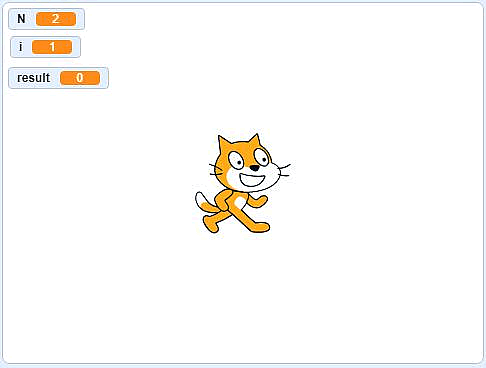Click the orange value 1 of i
The image size is (486, 368).
52,47
